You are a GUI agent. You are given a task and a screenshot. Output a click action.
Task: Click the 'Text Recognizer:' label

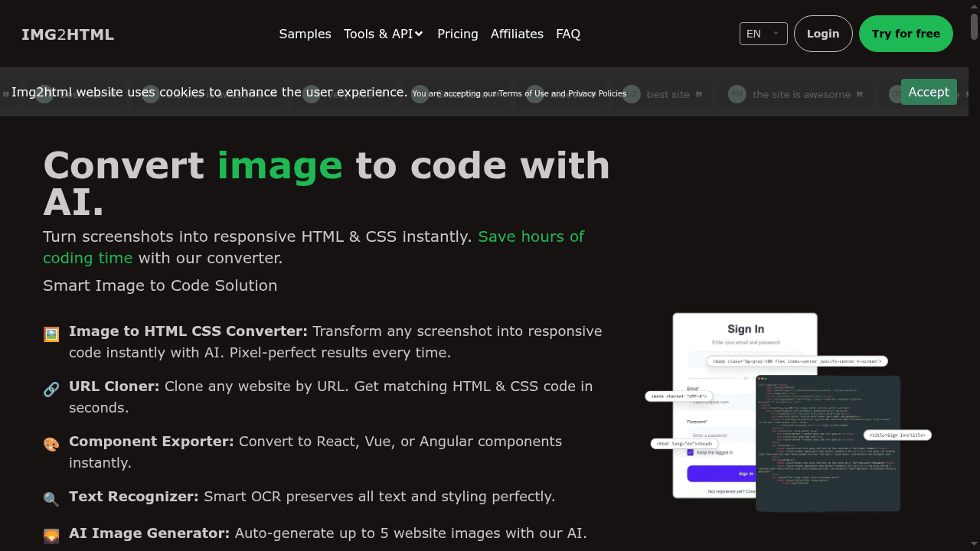[134, 497]
